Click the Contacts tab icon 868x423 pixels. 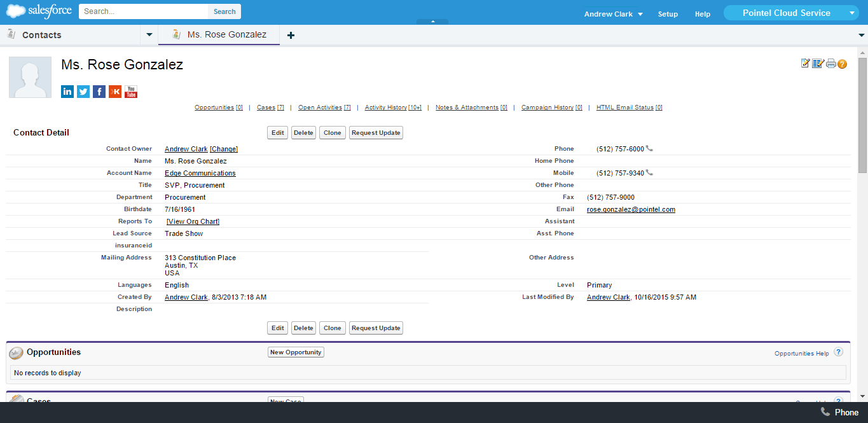[x=11, y=34]
